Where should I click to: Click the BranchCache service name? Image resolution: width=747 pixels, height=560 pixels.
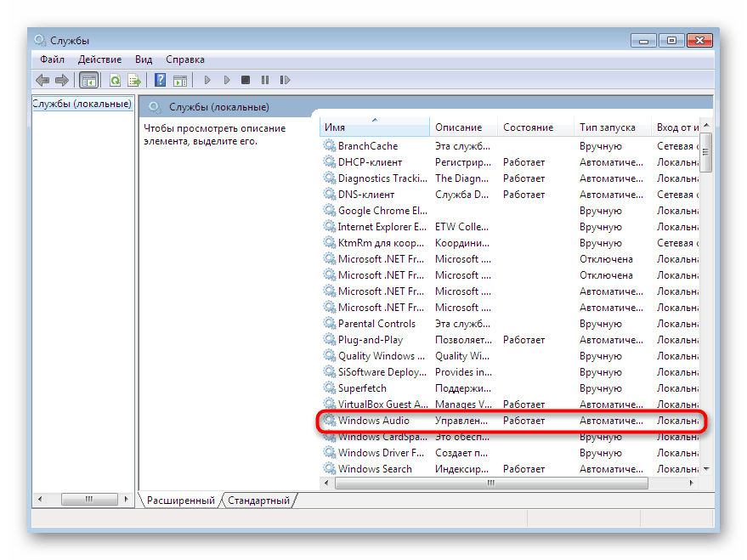pos(368,145)
